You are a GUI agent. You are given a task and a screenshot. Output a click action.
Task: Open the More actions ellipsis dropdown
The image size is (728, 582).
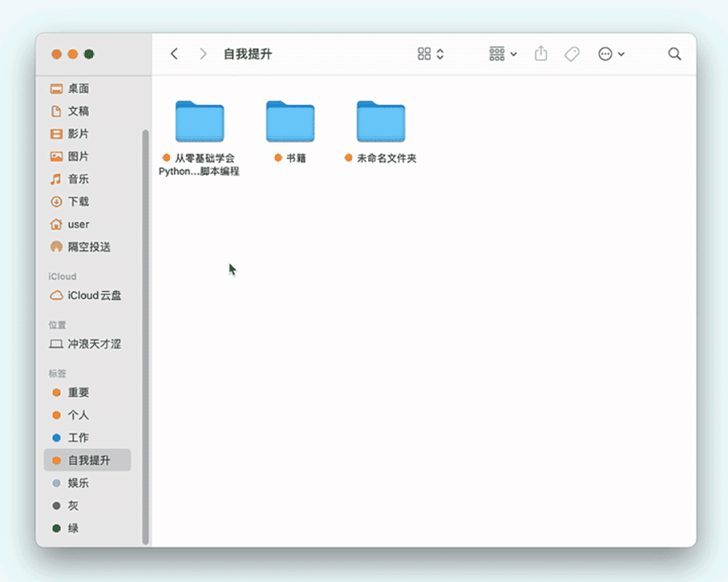pos(611,53)
